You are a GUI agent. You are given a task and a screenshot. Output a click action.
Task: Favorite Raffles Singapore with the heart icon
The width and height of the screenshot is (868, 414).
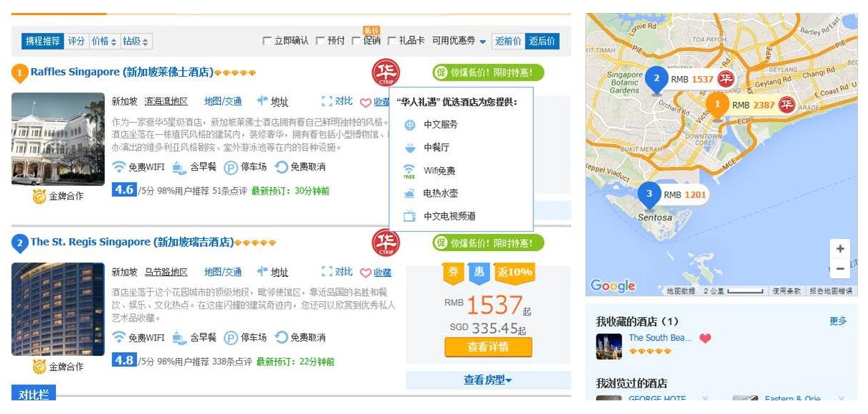[366, 103]
